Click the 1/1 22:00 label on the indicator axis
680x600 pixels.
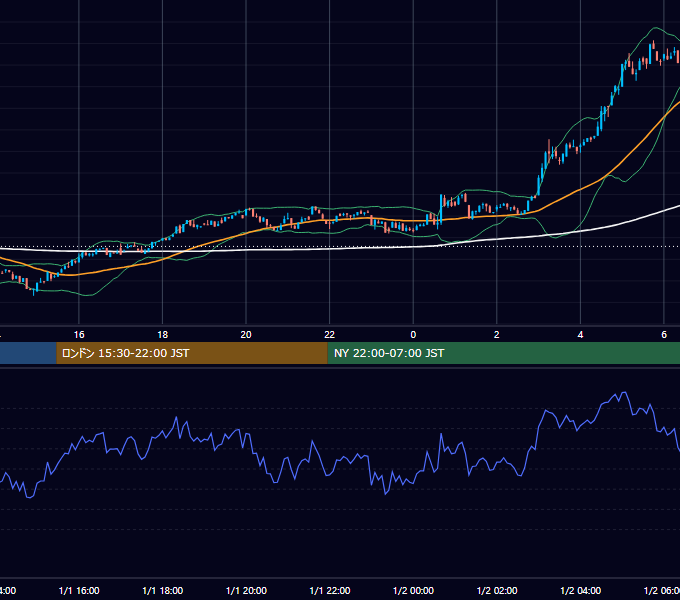(x=330, y=591)
